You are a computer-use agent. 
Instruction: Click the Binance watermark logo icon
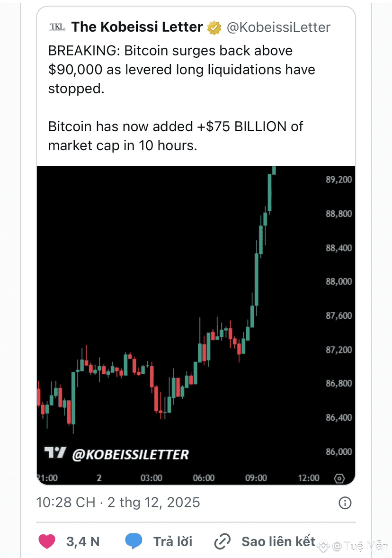pyautogui.click(x=324, y=546)
